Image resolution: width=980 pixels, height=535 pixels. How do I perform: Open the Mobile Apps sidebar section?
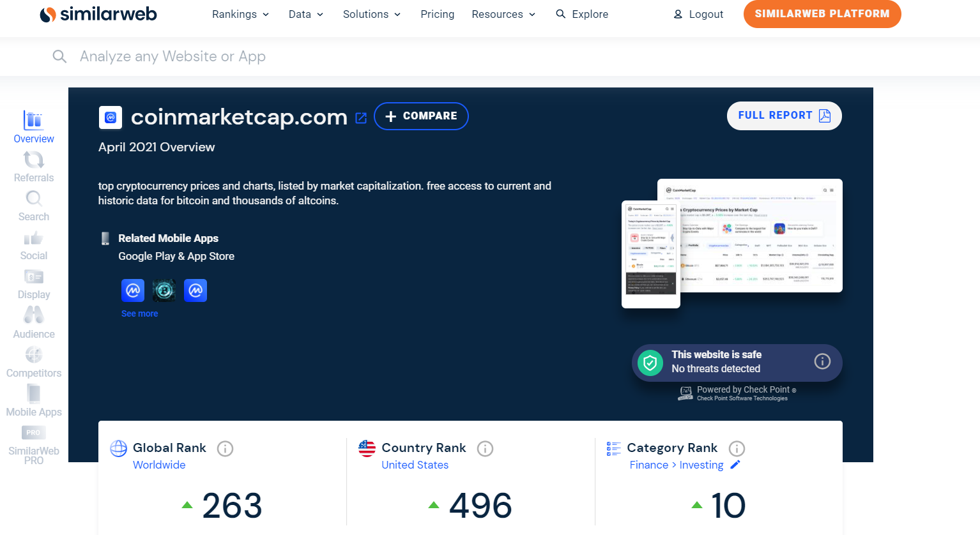pos(34,402)
